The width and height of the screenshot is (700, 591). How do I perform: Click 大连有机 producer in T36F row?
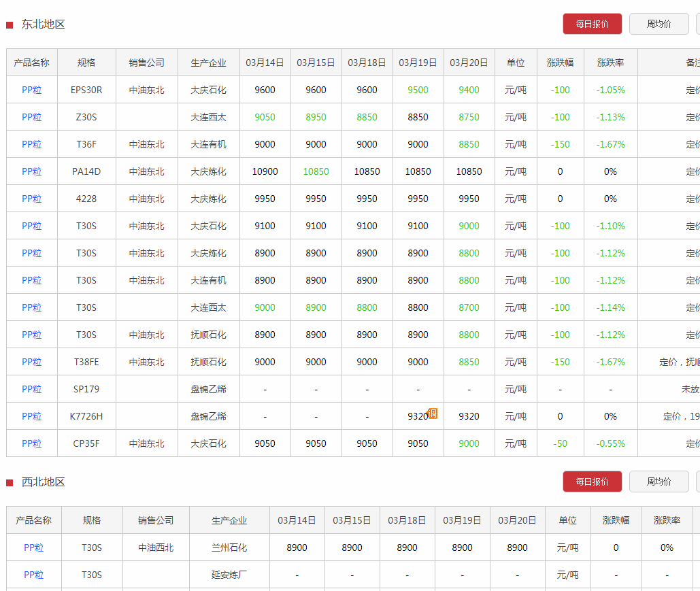[208, 144]
